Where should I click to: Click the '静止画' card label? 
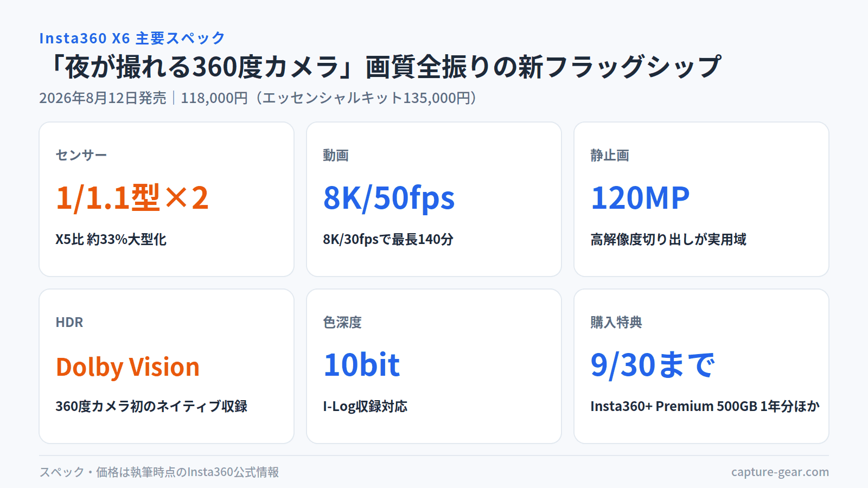tap(610, 155)
